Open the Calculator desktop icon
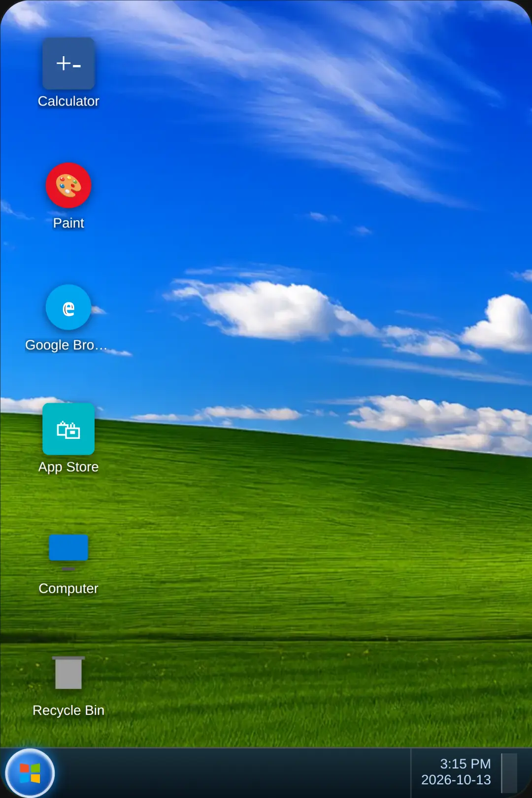532x798 pixels. pos(68,64)
